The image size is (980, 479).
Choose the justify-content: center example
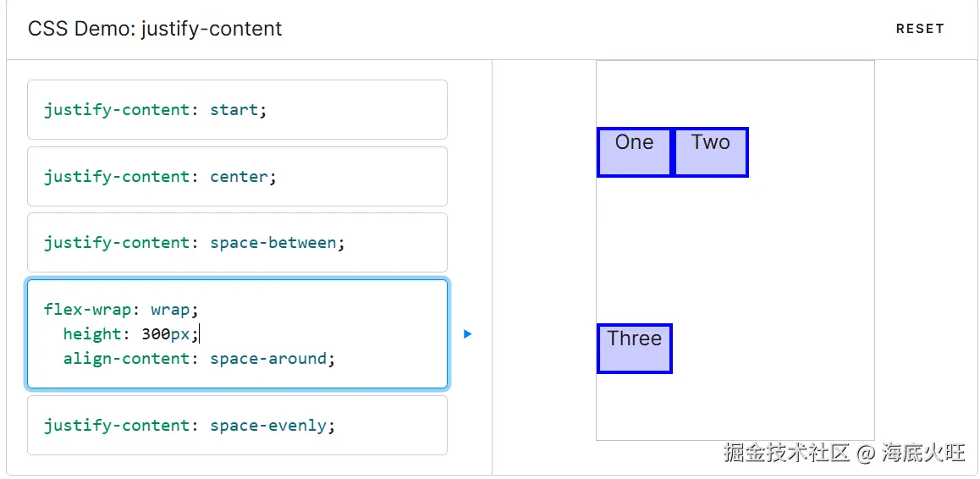237,177
